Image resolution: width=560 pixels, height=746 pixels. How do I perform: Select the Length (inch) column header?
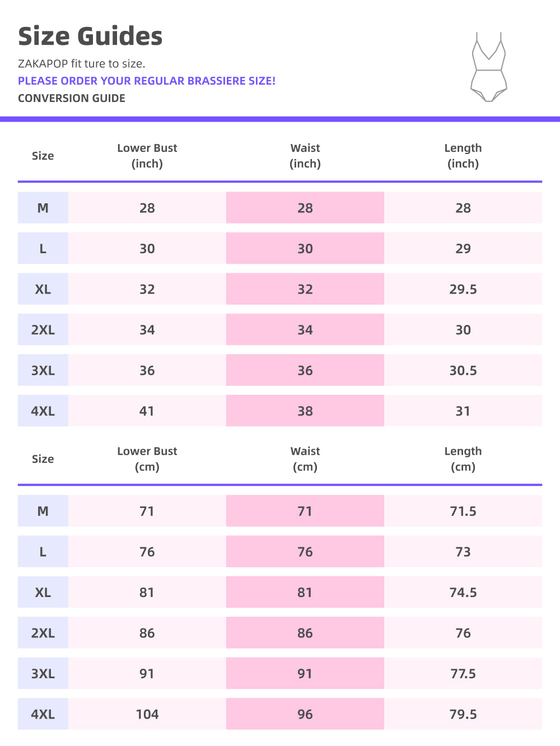tap(463, 156)
